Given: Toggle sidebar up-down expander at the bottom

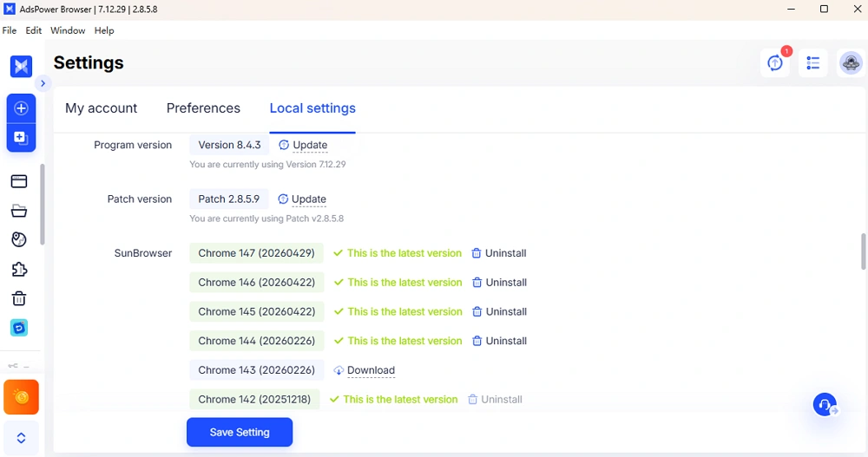Looking at the screenshot, I should 21,438.
